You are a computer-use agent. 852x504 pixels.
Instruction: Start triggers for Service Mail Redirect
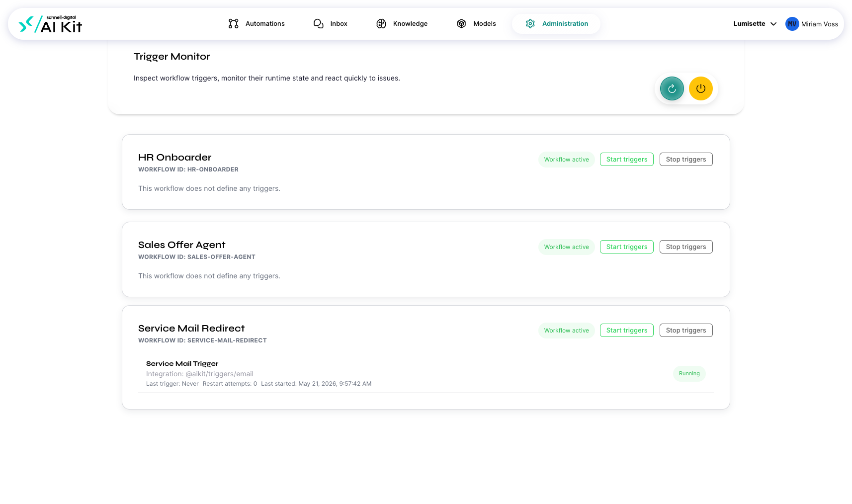(x=627, y=331)
